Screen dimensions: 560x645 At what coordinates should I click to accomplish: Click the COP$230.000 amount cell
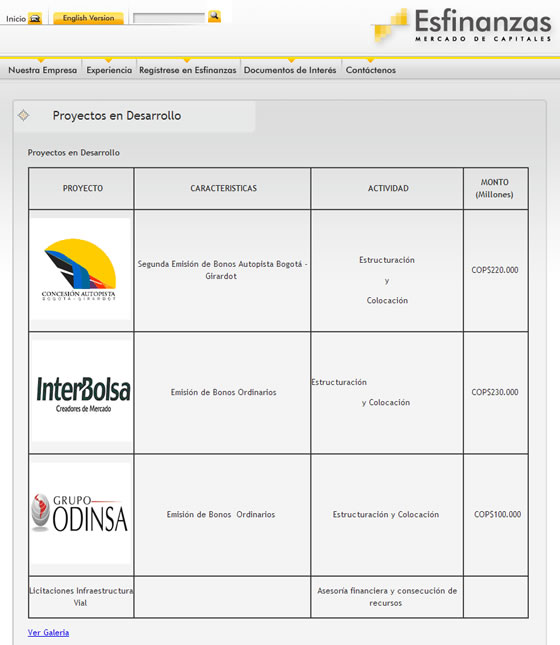(x=495, y=392)
